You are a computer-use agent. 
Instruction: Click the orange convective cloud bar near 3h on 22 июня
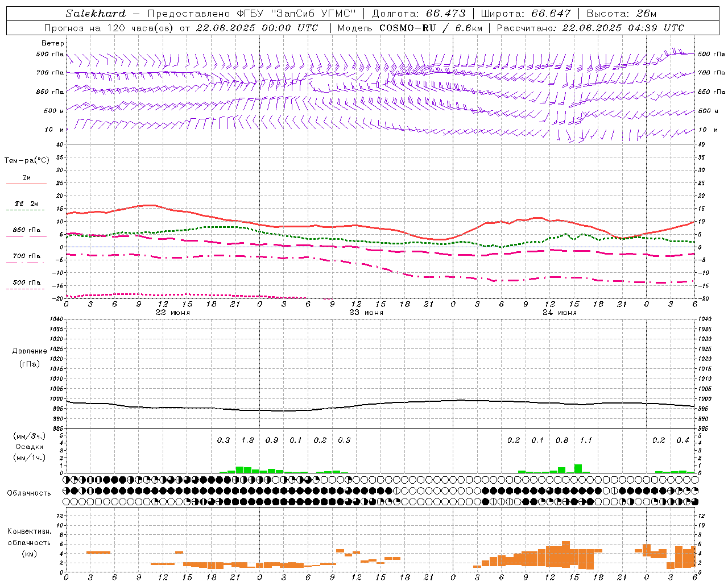[x=98, y=552]
